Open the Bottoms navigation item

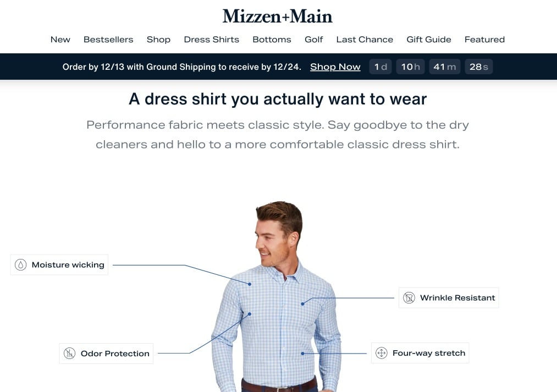tap(272, 40)
